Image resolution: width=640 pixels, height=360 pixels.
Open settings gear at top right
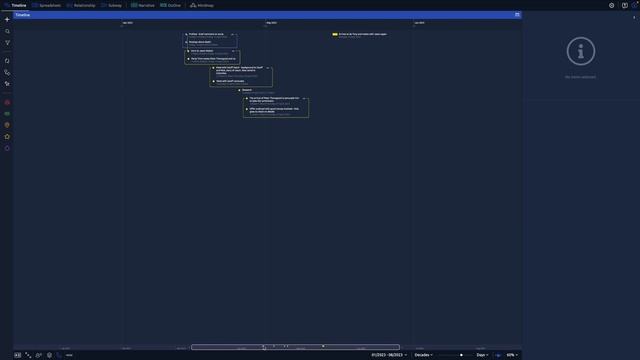[x=611, y=5]
